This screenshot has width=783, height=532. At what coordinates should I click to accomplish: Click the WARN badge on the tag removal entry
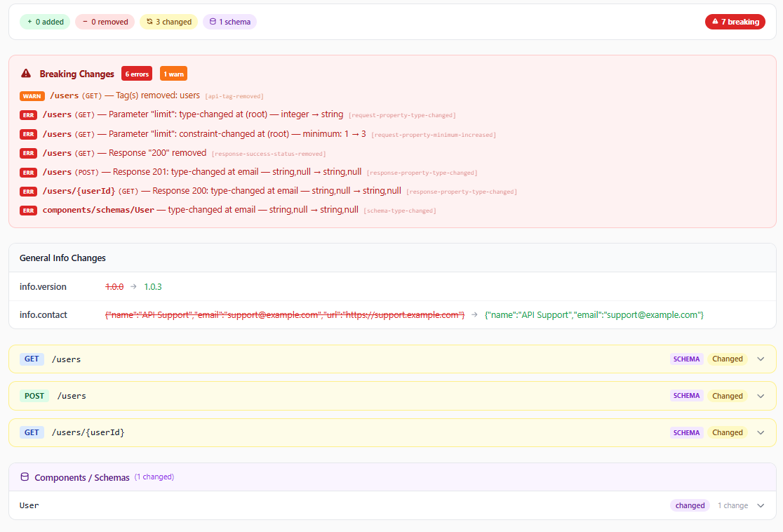pyautogui.click(x=32, y=95)
